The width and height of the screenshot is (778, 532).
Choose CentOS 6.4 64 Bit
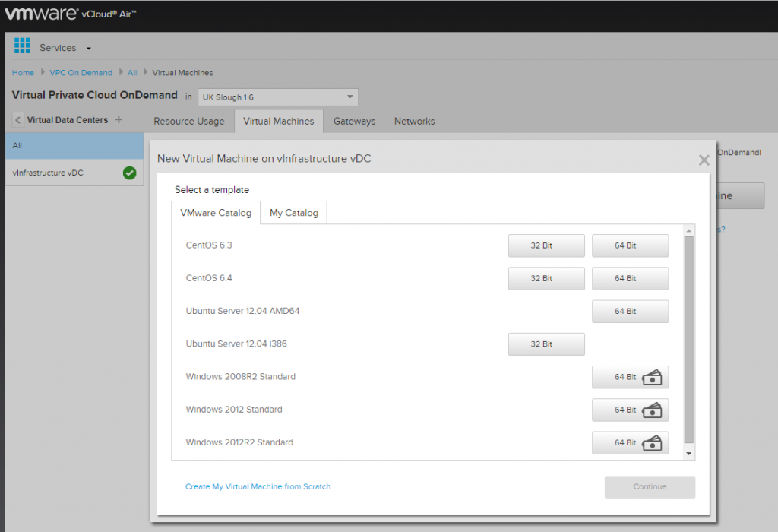[x=630, y=278]
